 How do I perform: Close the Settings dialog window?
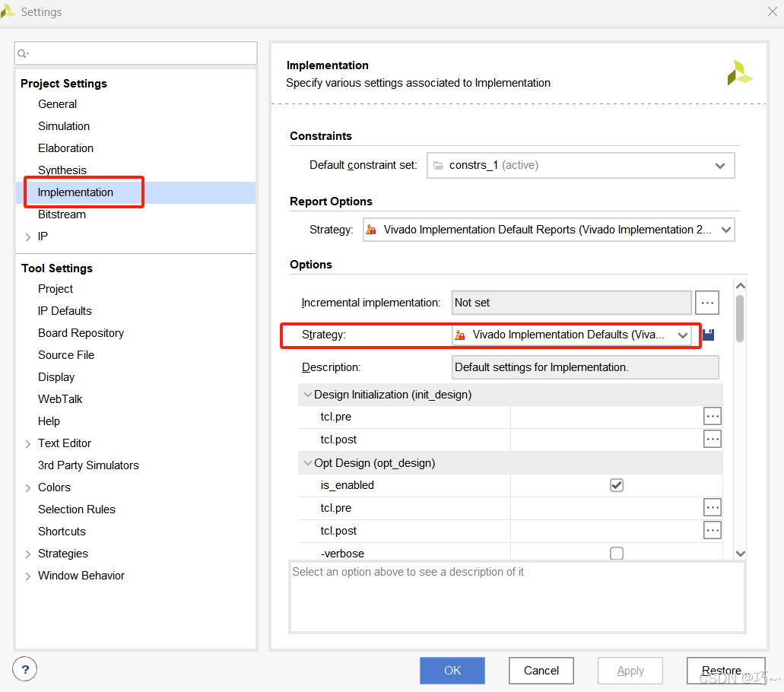click(772, 11)
